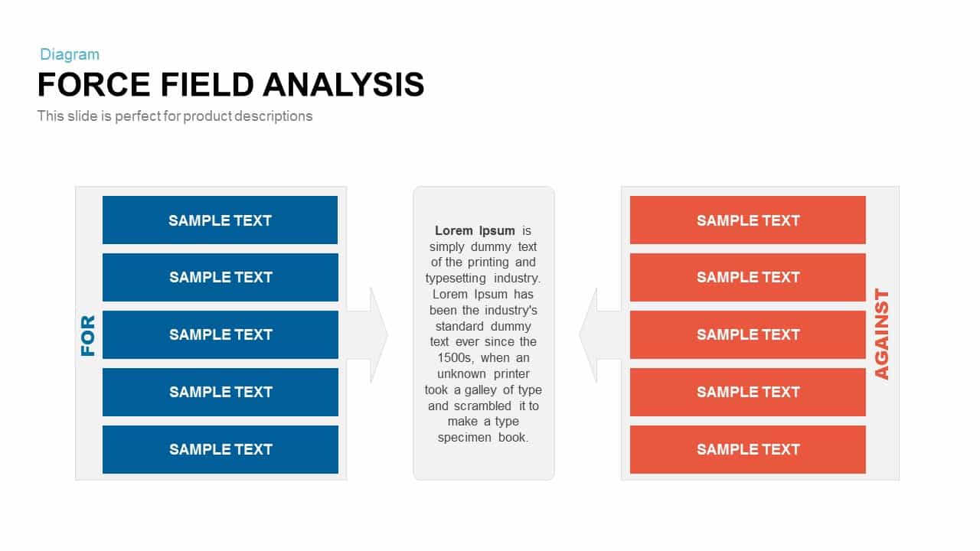Select the vertical AGAINST label
Screen dimensions: 980x551
(x=882, y=334)
